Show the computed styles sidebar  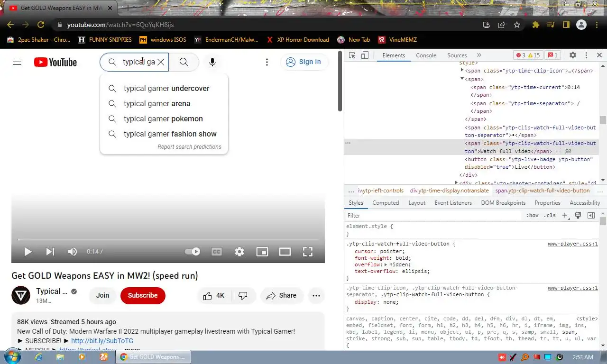[591, 215]
